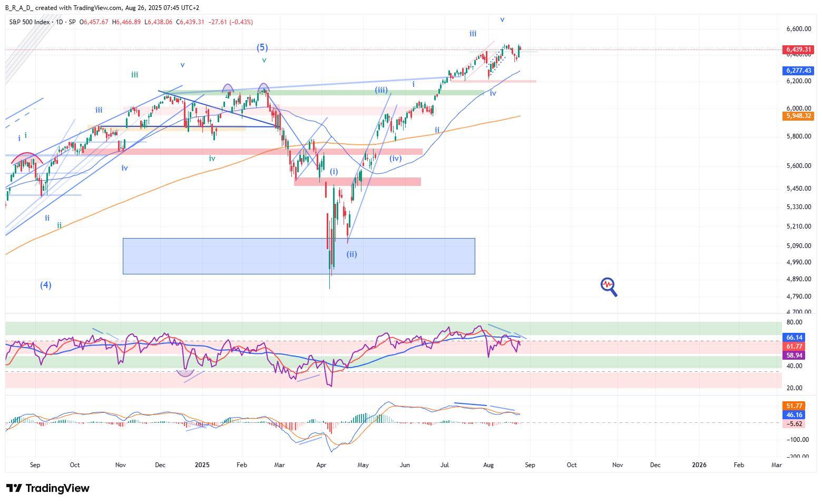Click the red 61.77 RSI value label
This screenshot has height=504, width=822.
(794, 347)
